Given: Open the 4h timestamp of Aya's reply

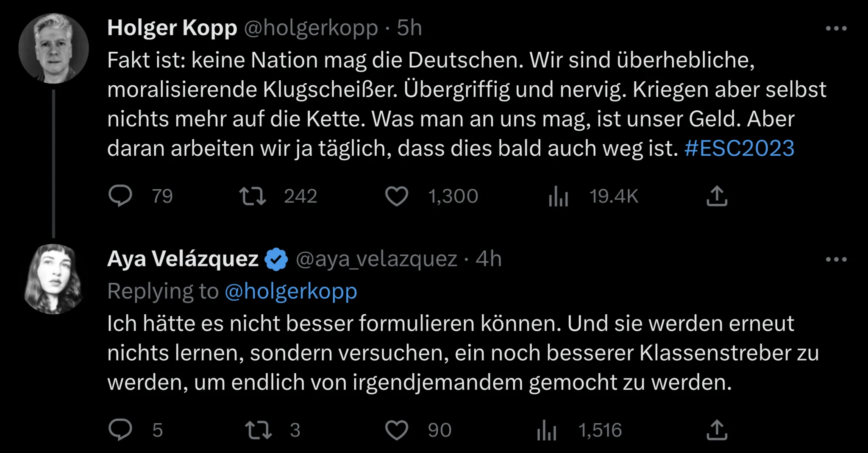Looking at the screenshot, I should [488, 259].
